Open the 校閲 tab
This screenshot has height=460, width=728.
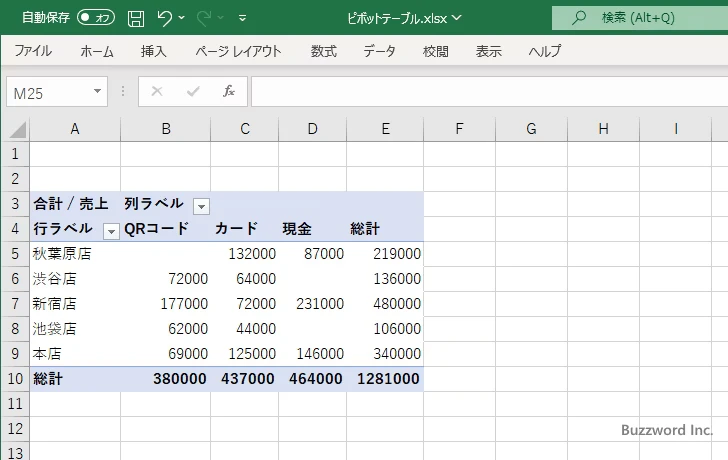tap(436, 51)
